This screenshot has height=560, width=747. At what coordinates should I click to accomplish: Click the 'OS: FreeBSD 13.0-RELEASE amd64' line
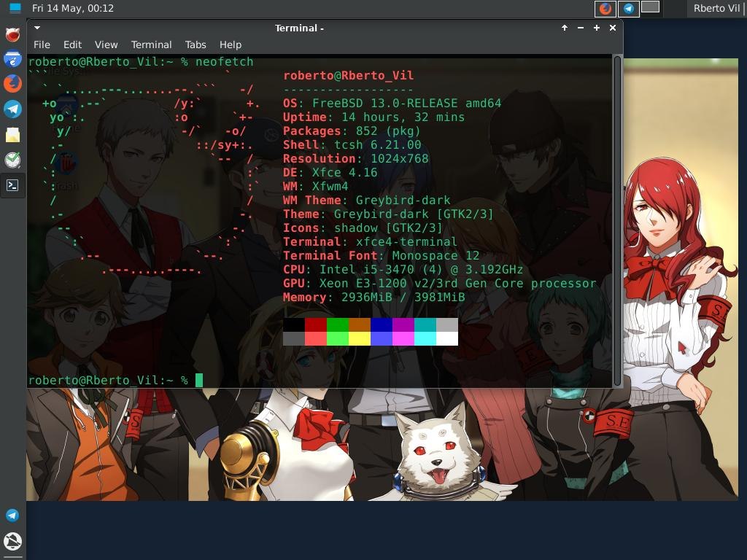[x=392, y=104]
